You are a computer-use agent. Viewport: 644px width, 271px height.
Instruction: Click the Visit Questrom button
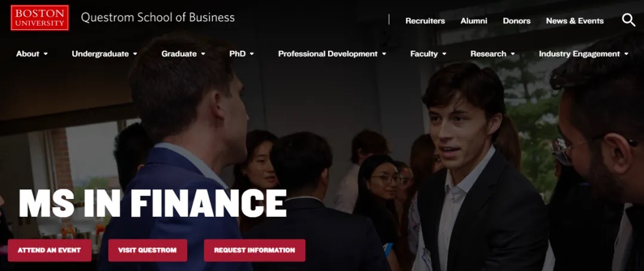coord(147,250)
